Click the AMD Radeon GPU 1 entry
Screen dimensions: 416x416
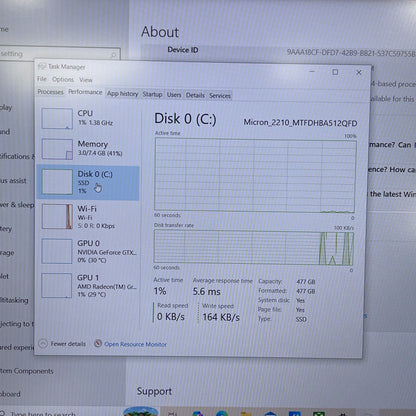coord(107,286)
